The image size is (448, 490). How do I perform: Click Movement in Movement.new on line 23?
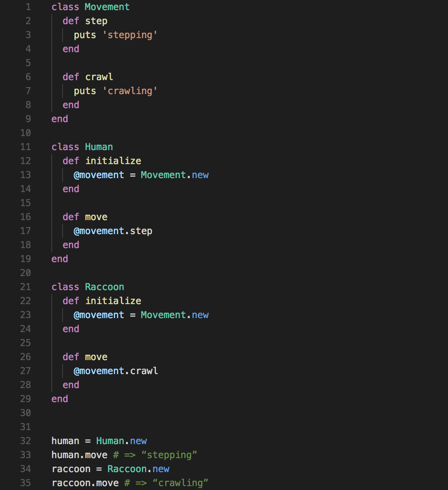(x=163, y=315)
